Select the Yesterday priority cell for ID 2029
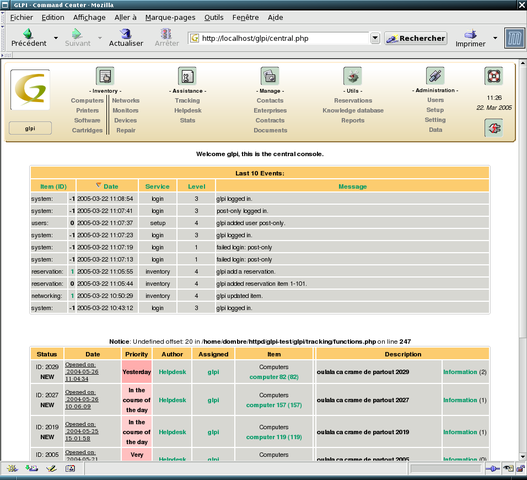The width and height of the screenshot is (527, 480). [136, 371]
